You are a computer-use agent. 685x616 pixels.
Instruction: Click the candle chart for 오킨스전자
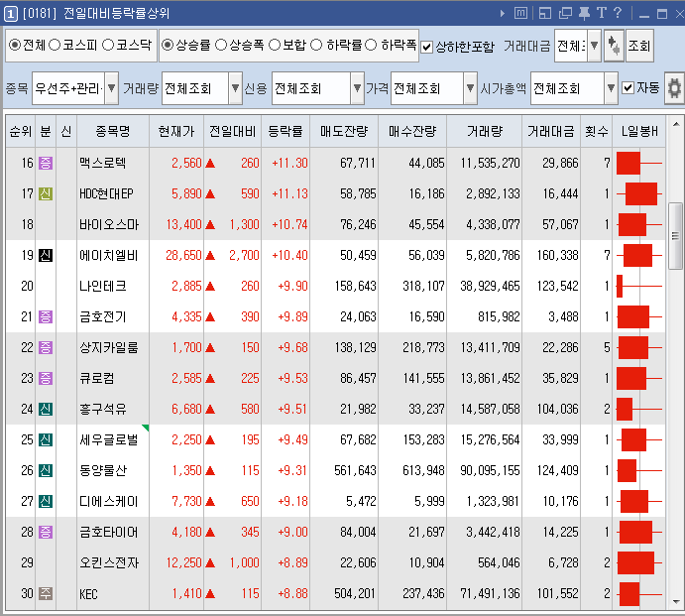click(639, 563)
